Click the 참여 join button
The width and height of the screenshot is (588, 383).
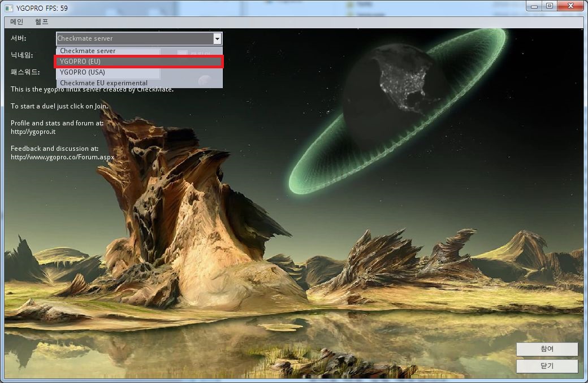tap(547, 349)
